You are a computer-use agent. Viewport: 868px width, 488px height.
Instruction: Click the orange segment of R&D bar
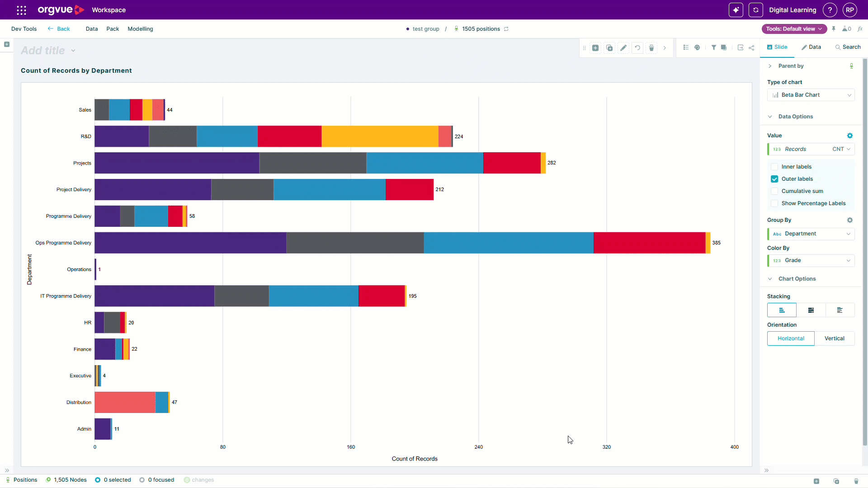380,136
